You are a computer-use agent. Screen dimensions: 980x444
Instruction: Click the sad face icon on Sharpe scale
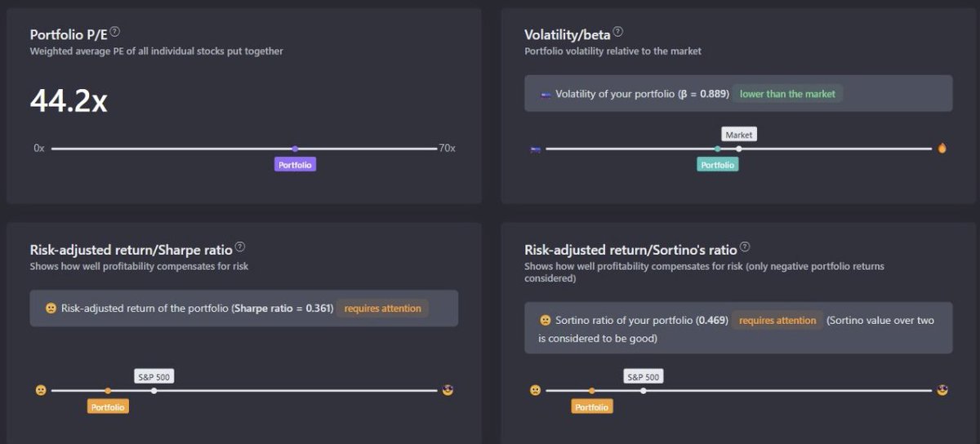click(x=41, y=390)
